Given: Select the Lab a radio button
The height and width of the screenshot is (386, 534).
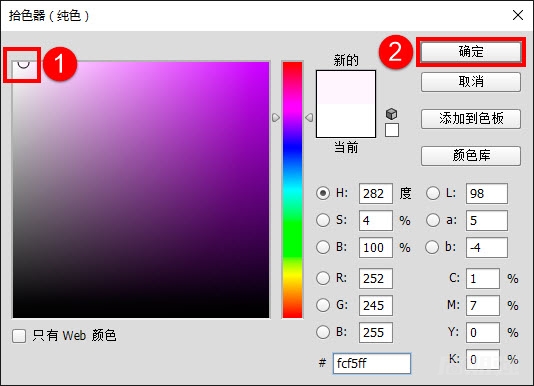Looking at the screenshot, I should (x=433, y=220).
